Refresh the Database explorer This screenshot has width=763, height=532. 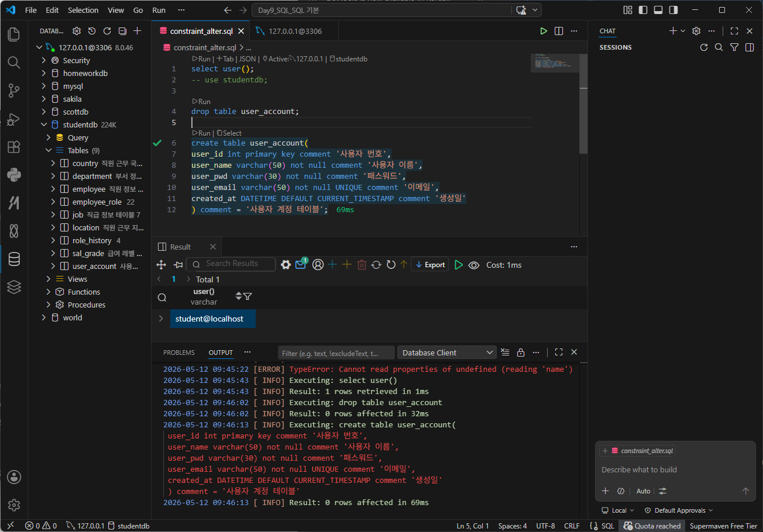click(107, 31)
